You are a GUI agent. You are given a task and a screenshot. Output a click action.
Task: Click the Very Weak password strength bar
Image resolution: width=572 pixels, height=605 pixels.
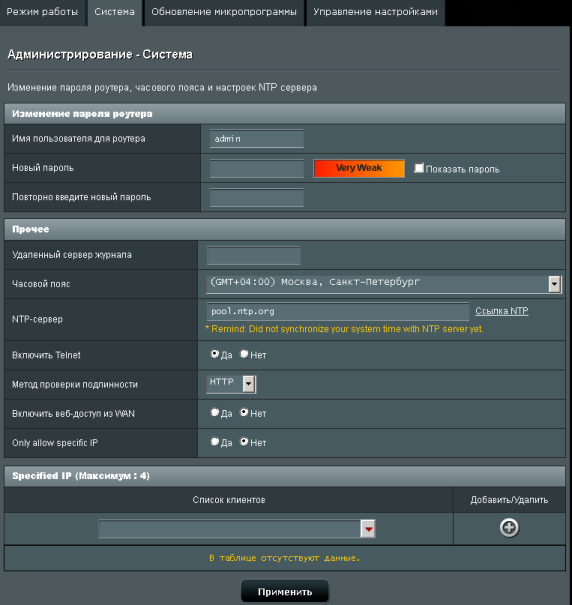359,168
